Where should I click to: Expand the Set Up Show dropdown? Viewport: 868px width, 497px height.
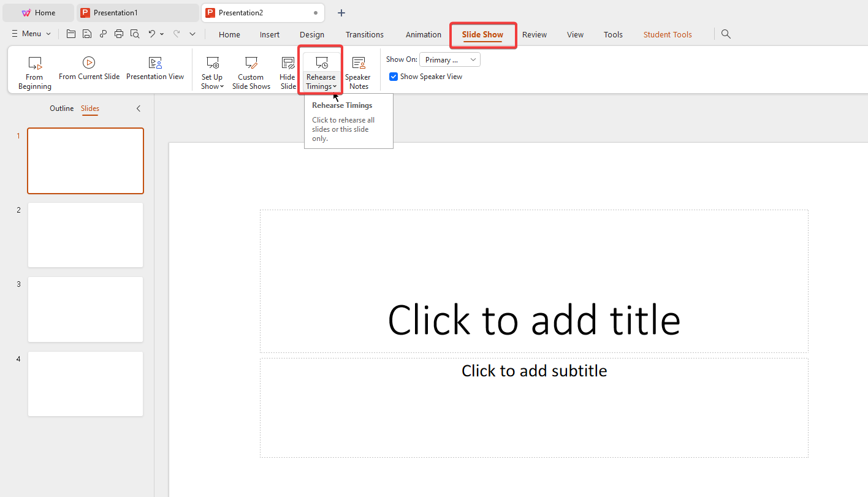click(x=221, y=86)
